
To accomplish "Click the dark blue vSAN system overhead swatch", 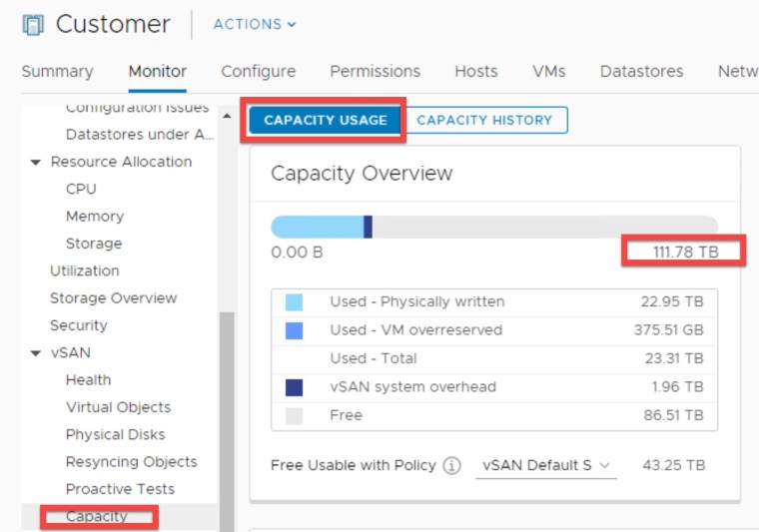I will click(294, 387).
